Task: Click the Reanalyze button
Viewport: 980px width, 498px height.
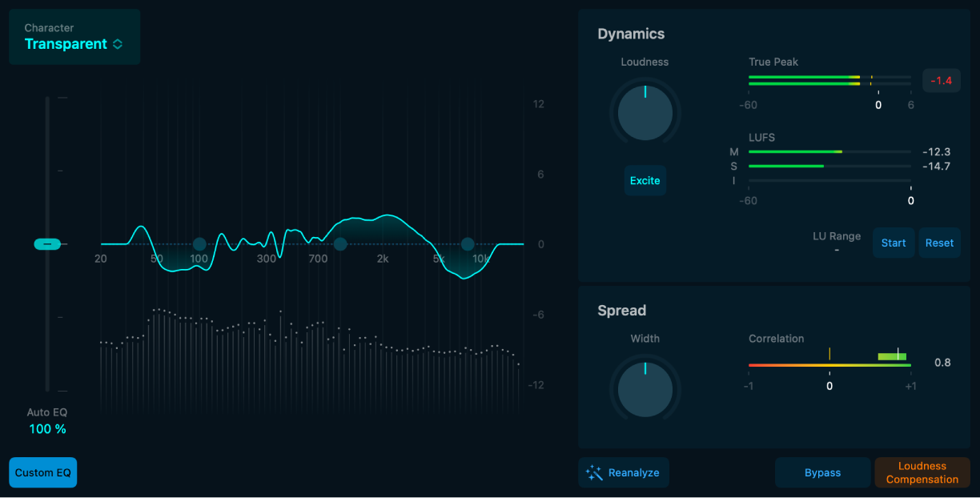Action: click(632, 472)
